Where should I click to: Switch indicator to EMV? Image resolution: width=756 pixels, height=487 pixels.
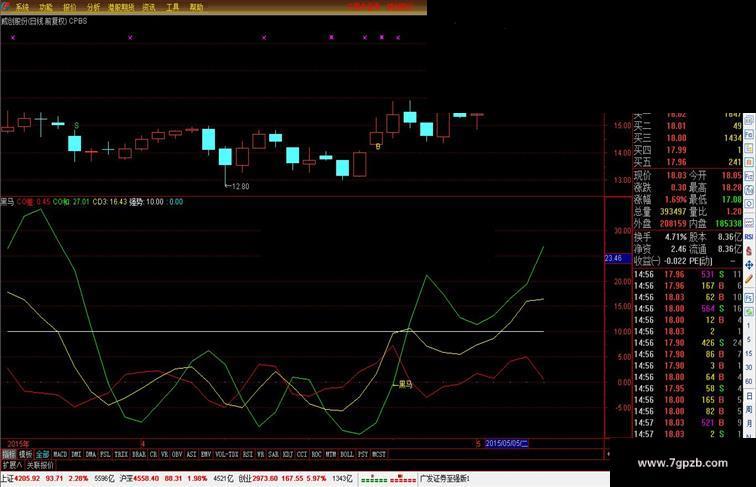(x=205, y=454)
